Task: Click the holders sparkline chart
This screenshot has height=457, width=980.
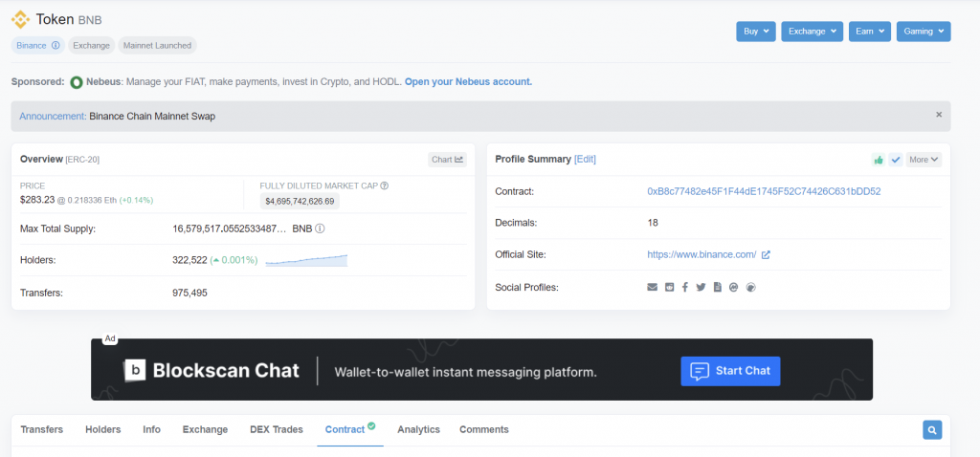Action: [306, 260]
